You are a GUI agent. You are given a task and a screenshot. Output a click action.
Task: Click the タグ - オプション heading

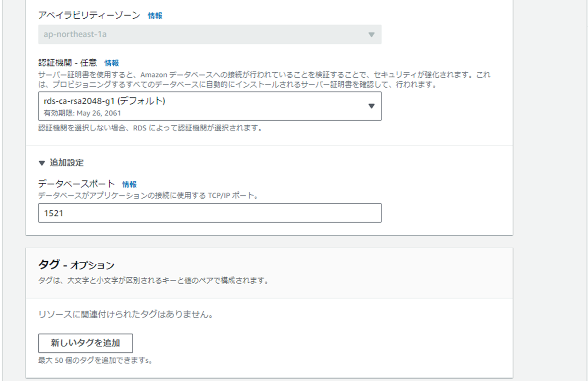76,265
